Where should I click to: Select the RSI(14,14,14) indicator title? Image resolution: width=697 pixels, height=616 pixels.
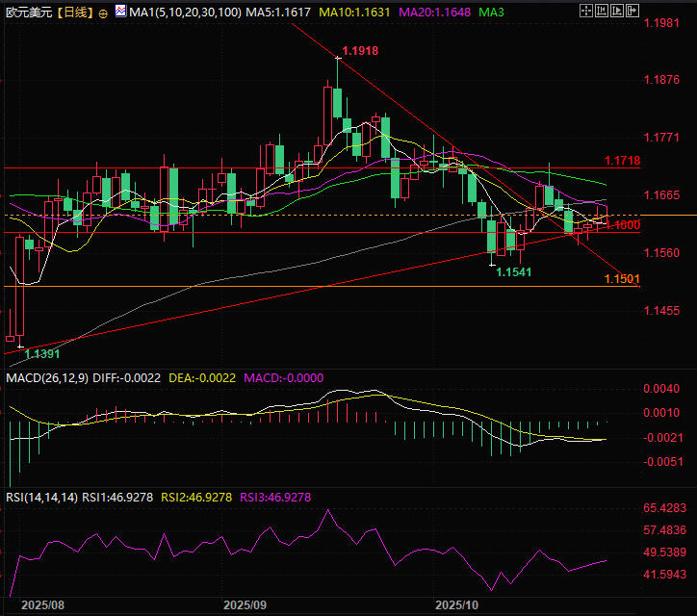40,497
